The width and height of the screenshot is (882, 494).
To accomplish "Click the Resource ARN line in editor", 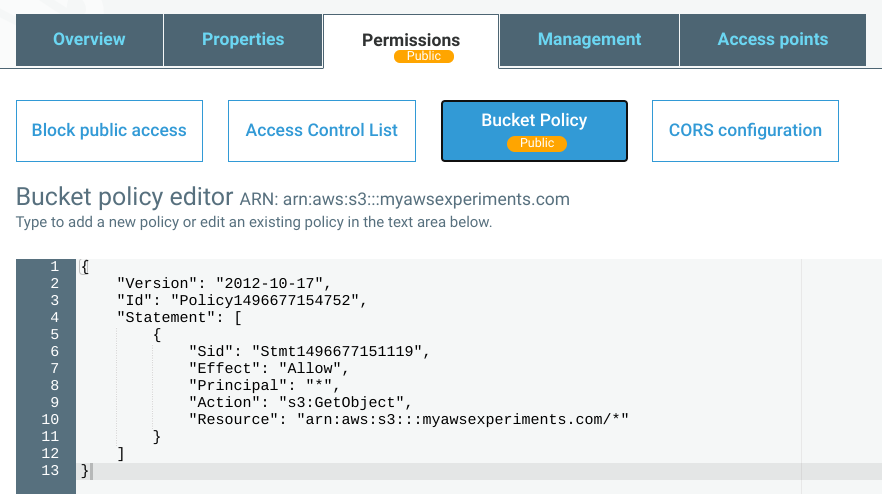I will coord(408,419).
